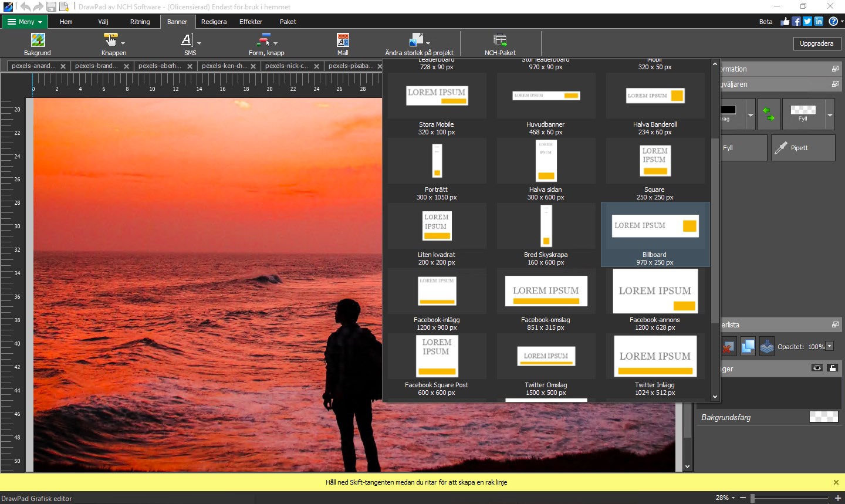Switch to the Effekter ribbon tab
845x504 pixels.
coord(251,22)
